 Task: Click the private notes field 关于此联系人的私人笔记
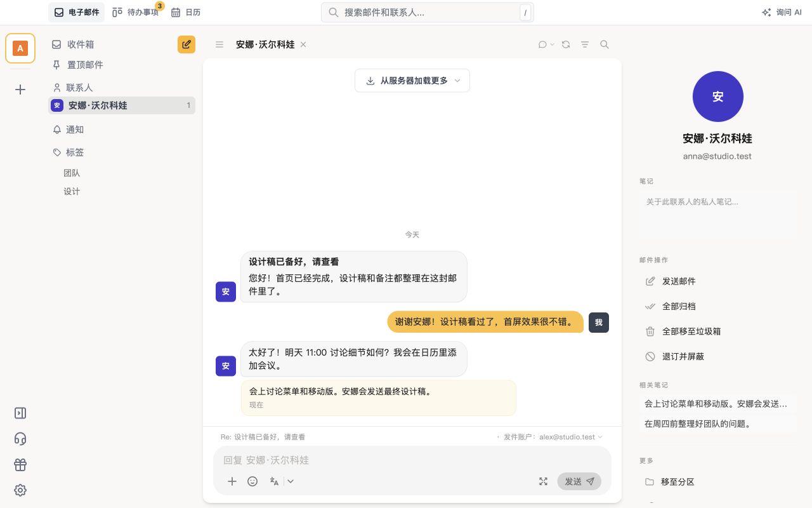717,214
